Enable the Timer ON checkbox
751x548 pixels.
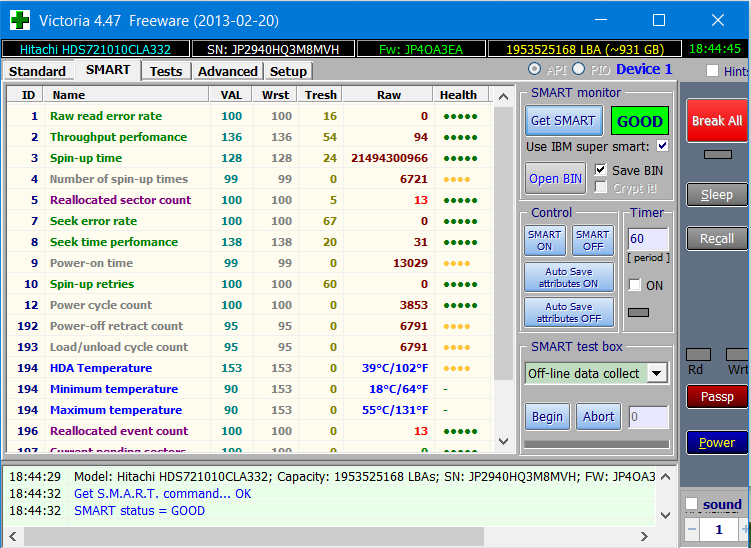[634, 285]
